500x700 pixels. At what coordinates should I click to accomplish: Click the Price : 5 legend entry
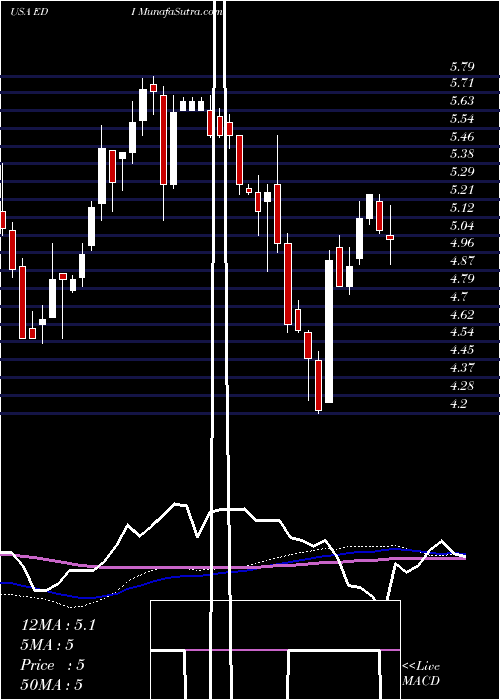click(x=53, y=665)
